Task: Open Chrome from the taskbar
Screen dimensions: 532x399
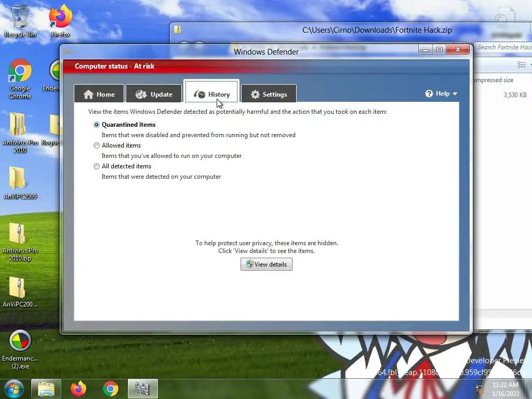Action: pos(111,389)
